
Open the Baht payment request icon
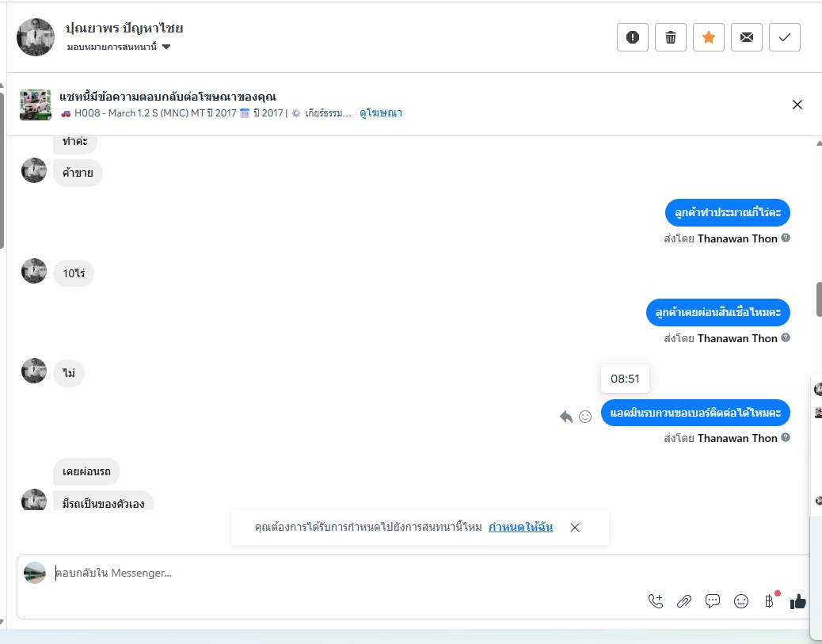coord(769,601)
